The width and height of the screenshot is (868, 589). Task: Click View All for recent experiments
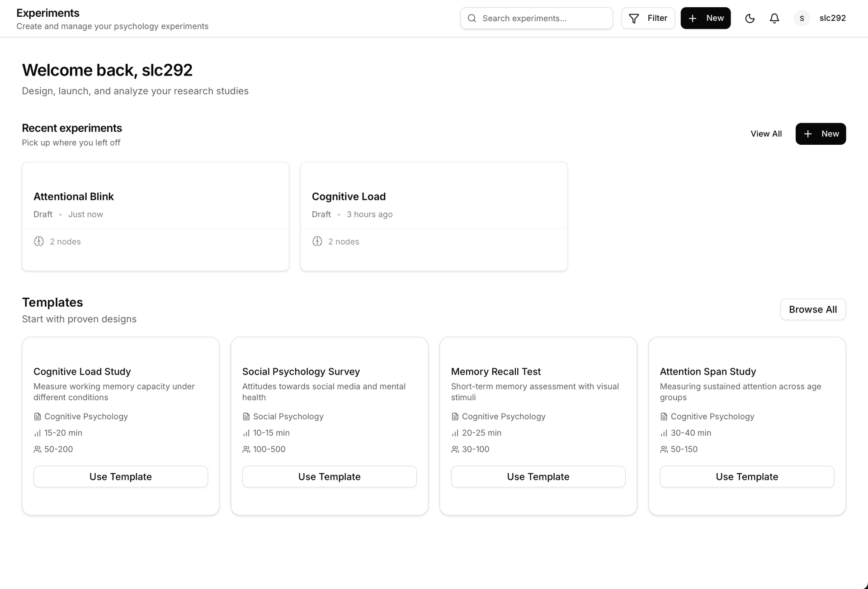tap(766, 134)
